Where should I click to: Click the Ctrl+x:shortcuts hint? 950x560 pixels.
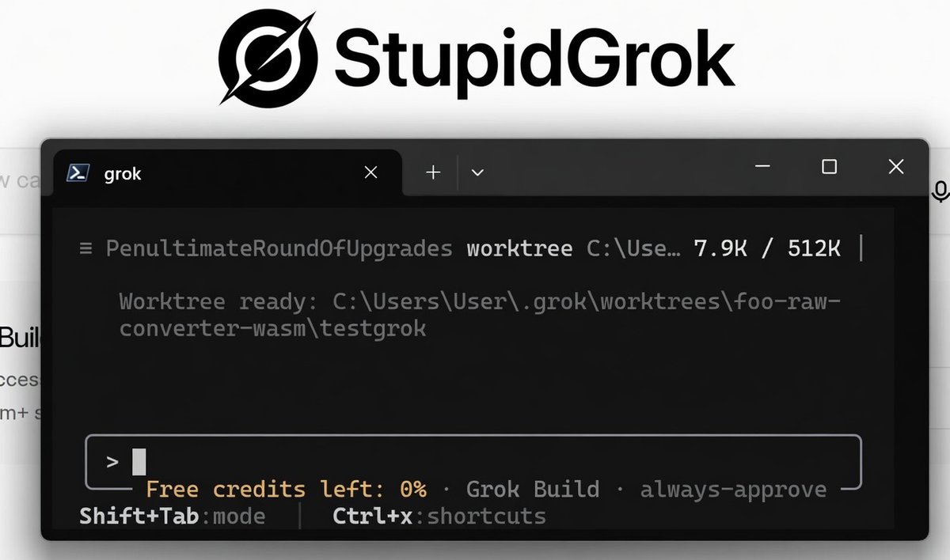439,517
